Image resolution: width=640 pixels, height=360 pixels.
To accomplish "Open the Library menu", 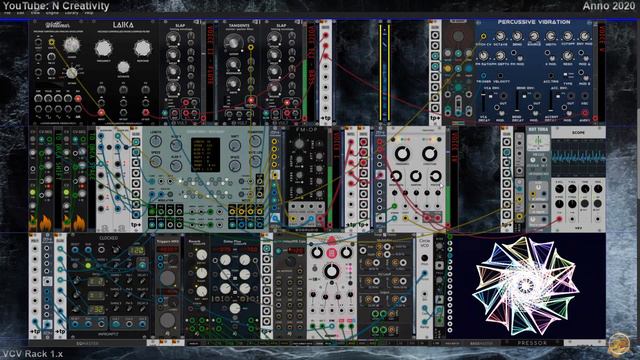I will 71,13.
